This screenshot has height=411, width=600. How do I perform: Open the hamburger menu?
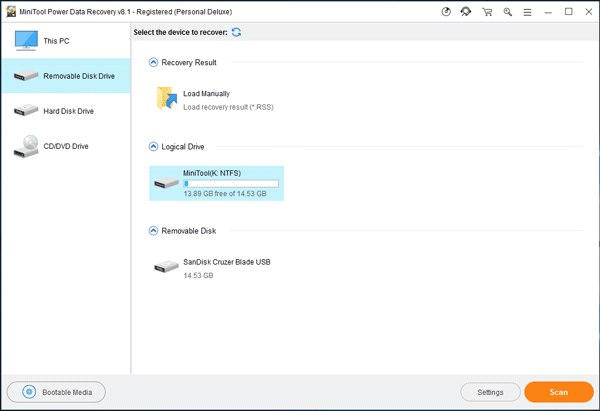[529, 12]
